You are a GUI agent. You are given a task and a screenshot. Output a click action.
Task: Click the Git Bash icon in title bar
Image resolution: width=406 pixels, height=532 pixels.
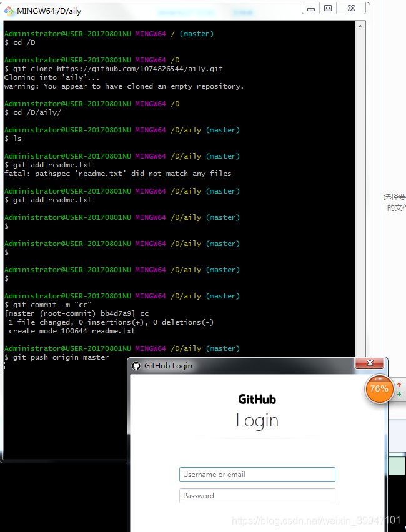[x=9, y=11]
